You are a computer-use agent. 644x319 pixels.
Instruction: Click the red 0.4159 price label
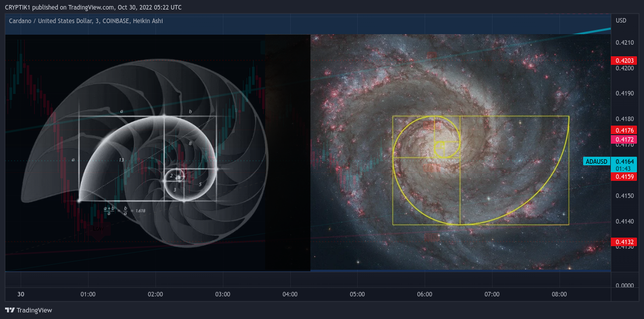pyautogui.click(x=624, y=177)
